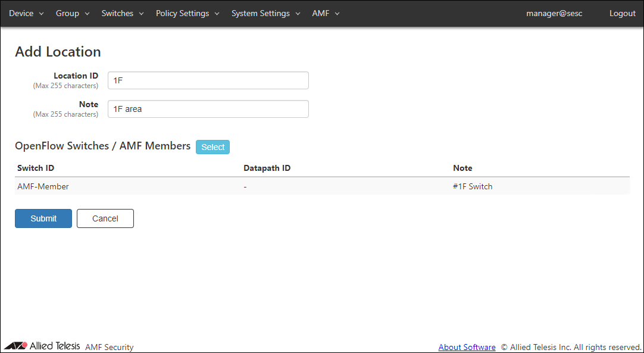Click the Switch ID column header
Viewport: 644px width, 353px height.
36,168
